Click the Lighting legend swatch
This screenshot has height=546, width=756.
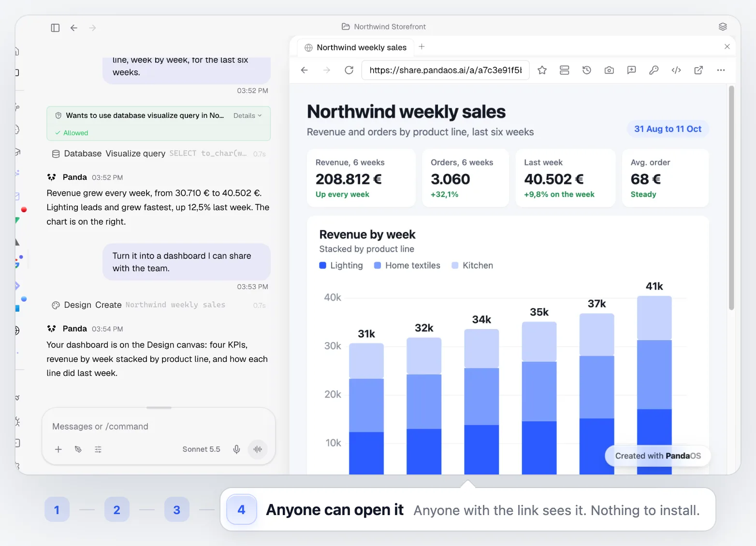(323, 265)
